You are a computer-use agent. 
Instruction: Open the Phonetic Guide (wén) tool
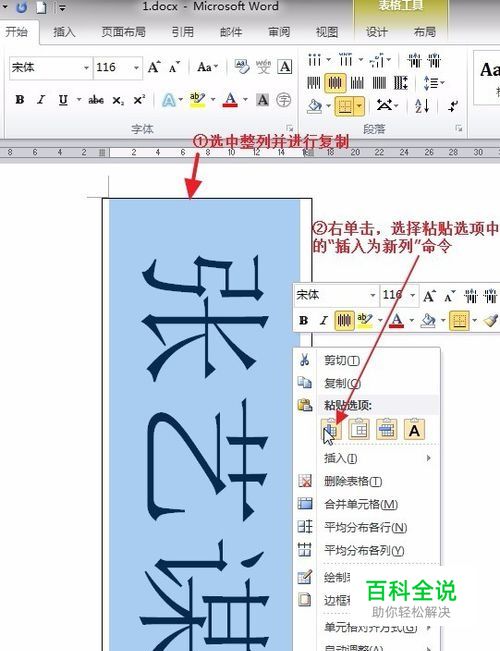pyautogui.click(x=263, y=66)
